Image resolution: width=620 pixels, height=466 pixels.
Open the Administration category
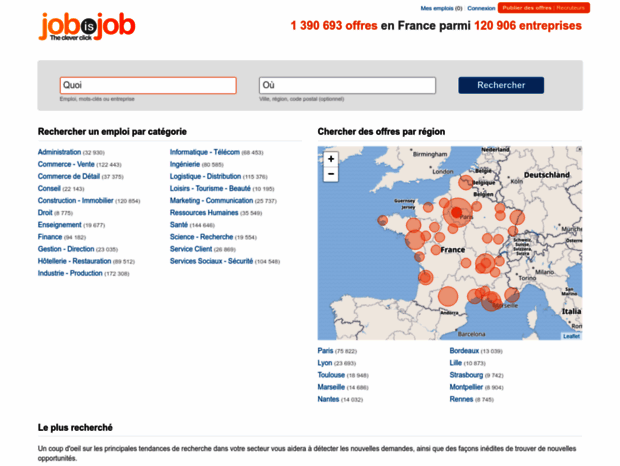point(59,152)
